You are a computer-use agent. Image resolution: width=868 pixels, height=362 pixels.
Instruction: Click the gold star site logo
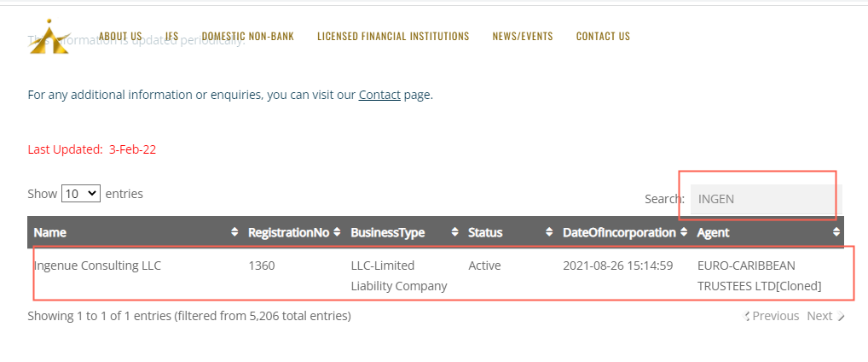(49, 38)
